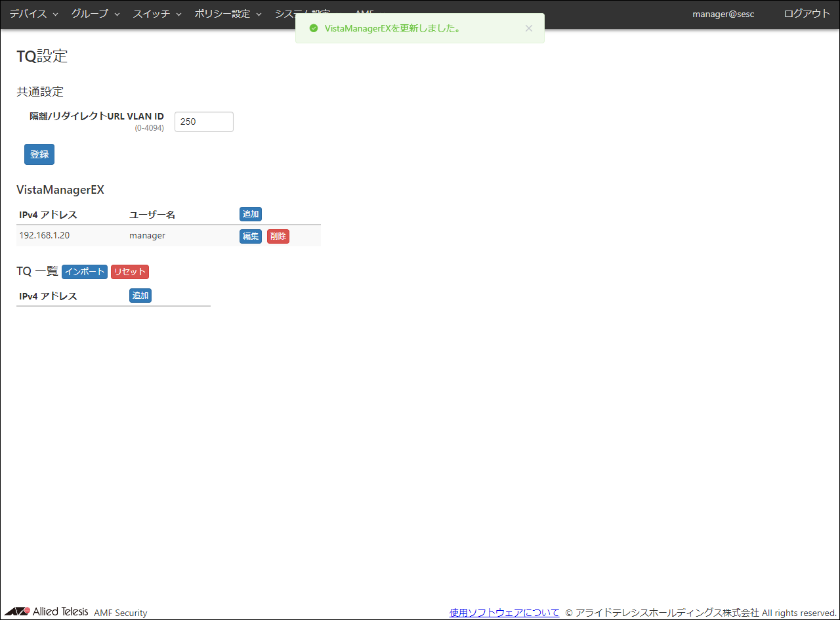This screenshot has height=620, width=840.
Task: Open the スイッチ navigation dropdown
Action: click(x=157, y=14)
